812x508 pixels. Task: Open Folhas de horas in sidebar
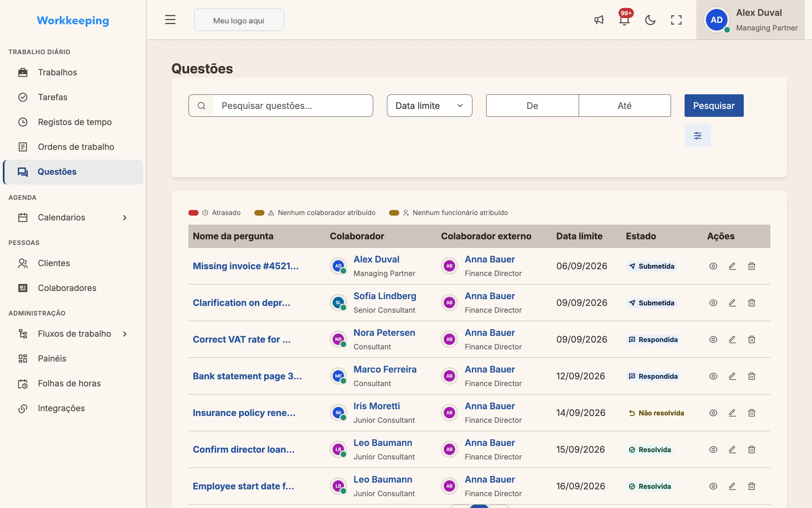(x=73, y=383)
